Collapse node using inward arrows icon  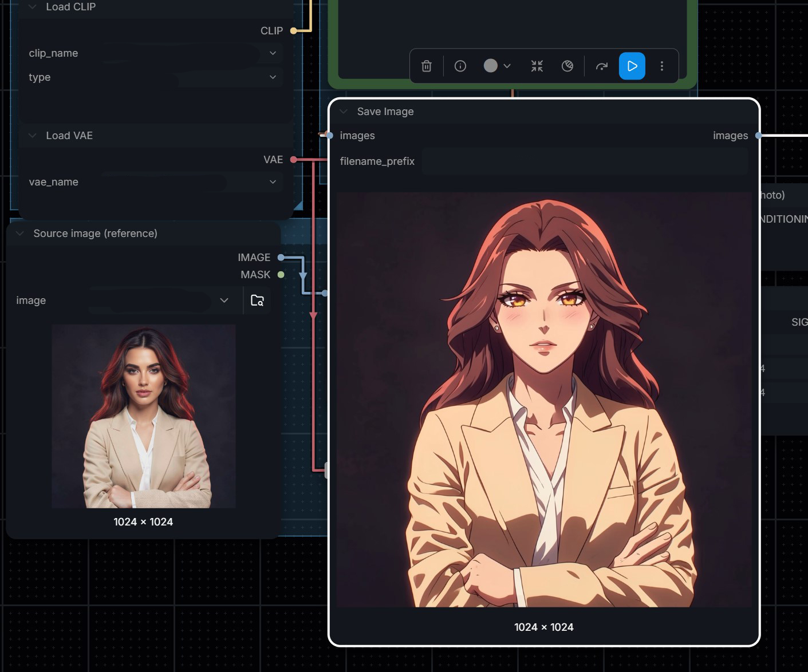click(x=537, y=66)
